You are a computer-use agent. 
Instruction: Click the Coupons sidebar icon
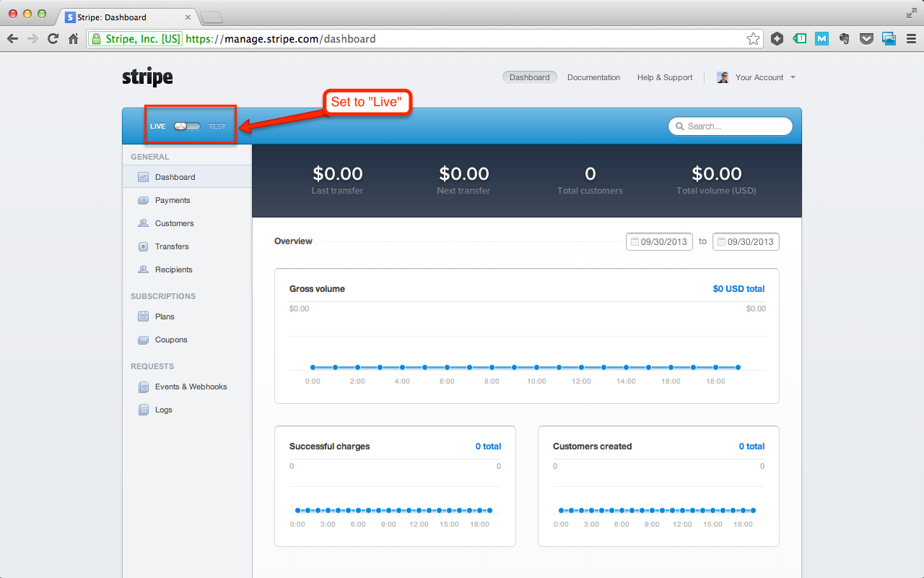[143, 340]
